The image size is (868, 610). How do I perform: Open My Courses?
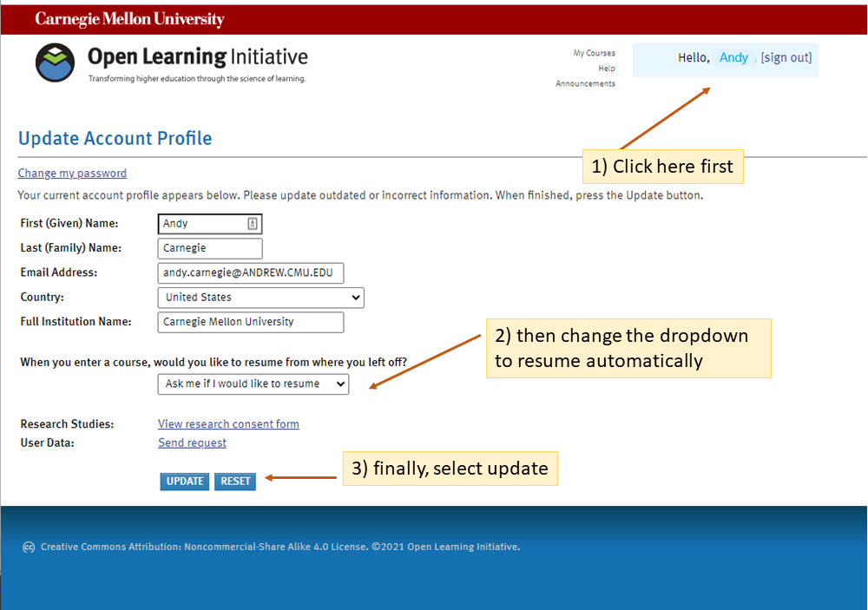[594, 53]
